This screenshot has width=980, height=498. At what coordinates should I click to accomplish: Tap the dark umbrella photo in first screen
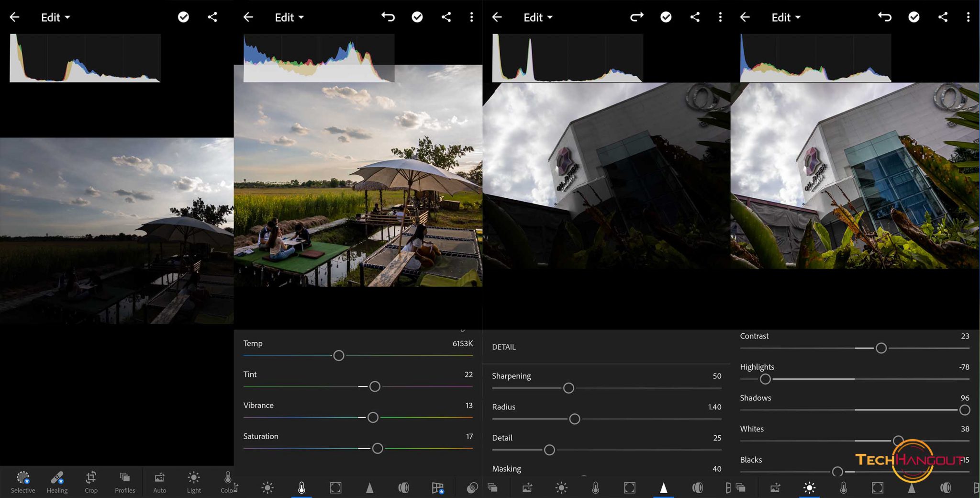(117, 231)
